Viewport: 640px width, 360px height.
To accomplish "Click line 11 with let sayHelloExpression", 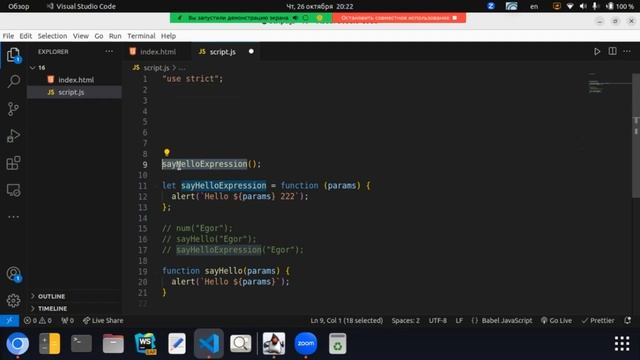I will [265, 186].
